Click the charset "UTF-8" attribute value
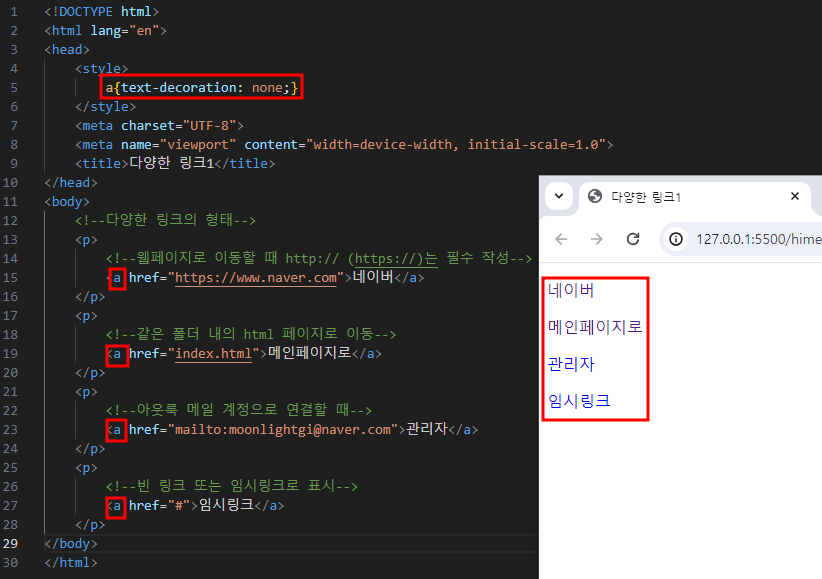 (x=210, y=125)
